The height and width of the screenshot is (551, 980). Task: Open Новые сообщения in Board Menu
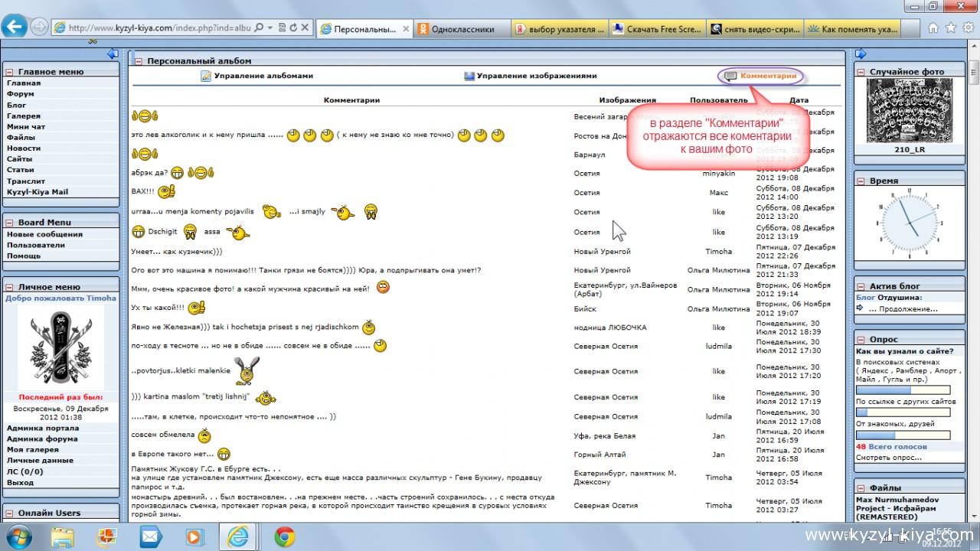point(44,234)
